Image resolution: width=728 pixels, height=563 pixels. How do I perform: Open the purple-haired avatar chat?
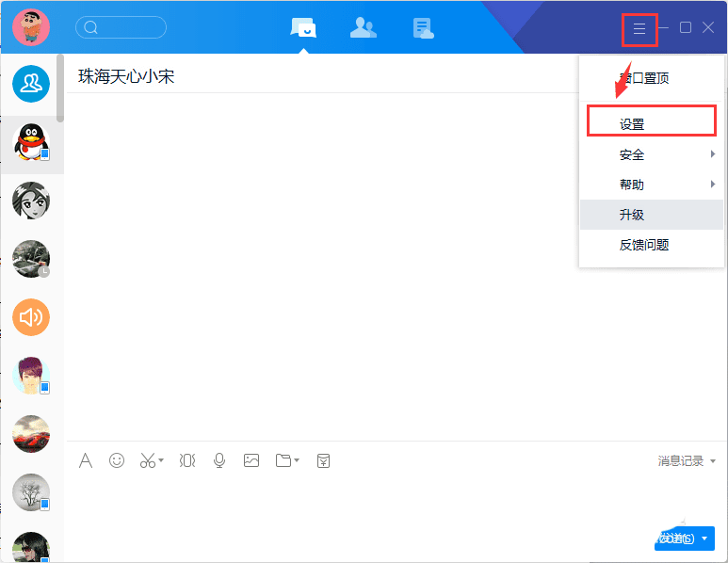[x=31, y=376]
